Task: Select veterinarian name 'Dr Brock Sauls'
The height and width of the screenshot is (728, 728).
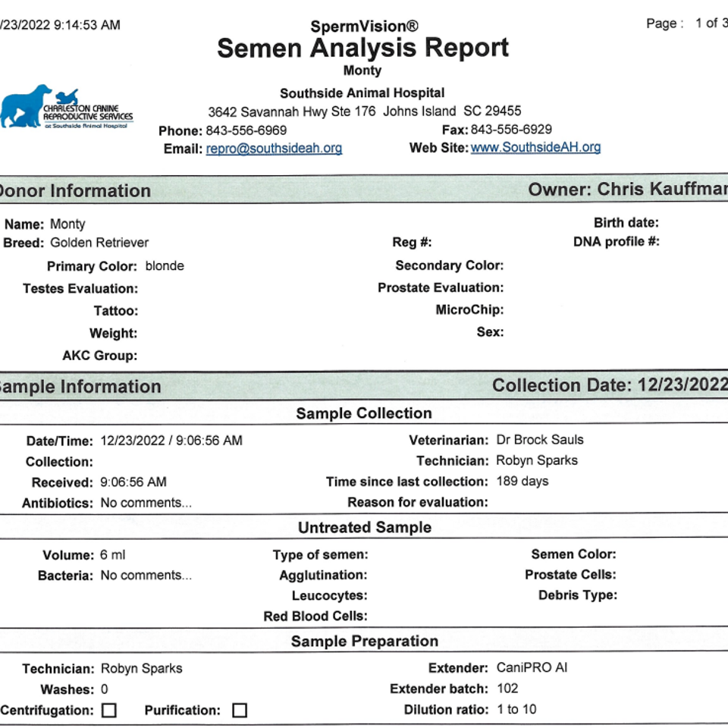Action: pyautogui.click(x=540, y=439)
